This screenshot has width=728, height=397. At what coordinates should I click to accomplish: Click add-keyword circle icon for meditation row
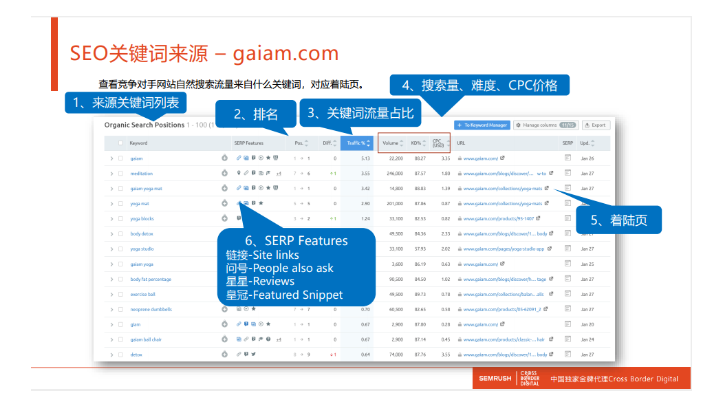pos(225,173)
